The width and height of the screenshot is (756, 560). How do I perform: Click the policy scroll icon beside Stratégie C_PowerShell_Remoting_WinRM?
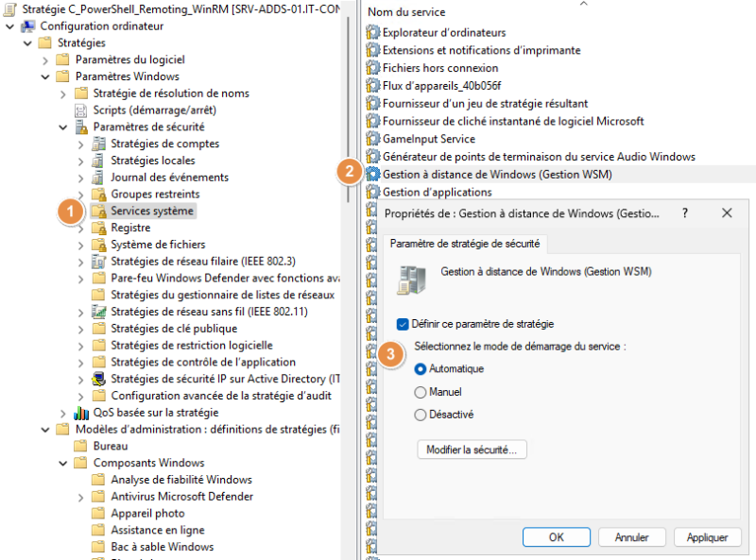10,9
